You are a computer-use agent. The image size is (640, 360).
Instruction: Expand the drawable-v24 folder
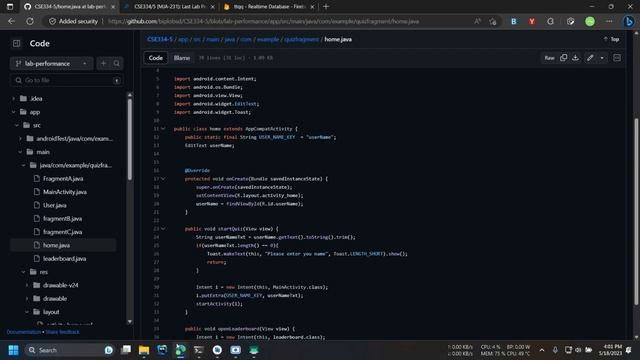tap(27, 285)
